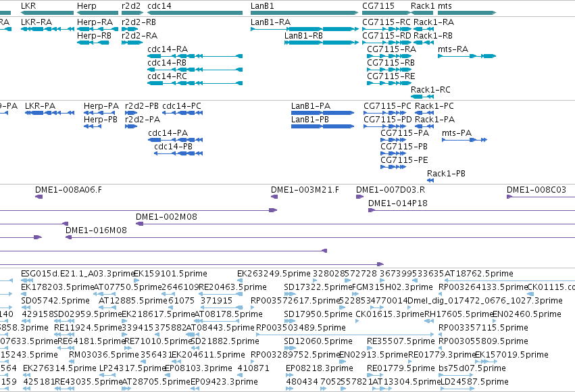Click the CG7115 gene label

(378, 6)
